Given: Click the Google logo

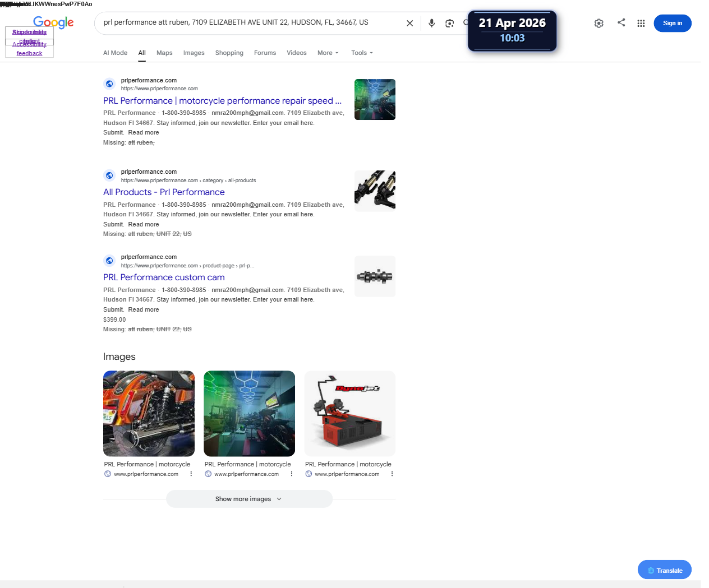Looking at the screenshot, I should tap(53, 22).
